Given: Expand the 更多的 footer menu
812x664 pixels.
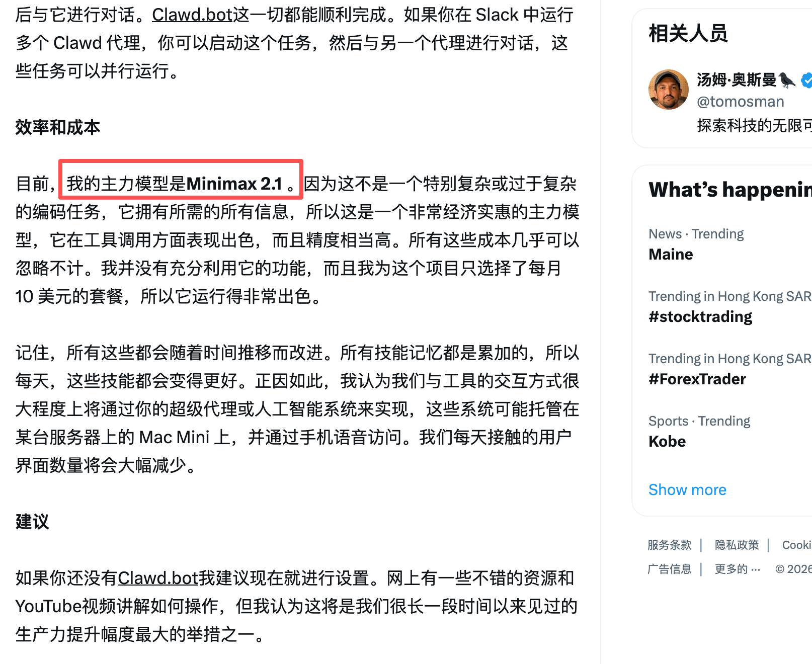Looking at the screenshot, I should click(x=738, y=569).
